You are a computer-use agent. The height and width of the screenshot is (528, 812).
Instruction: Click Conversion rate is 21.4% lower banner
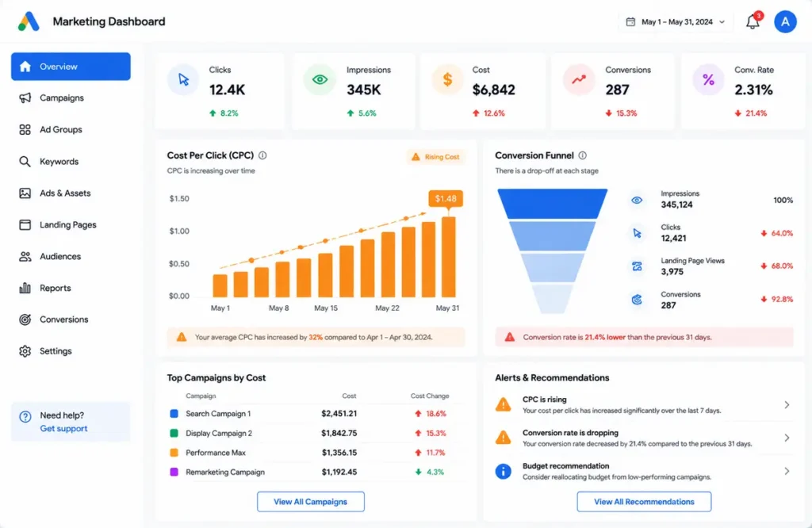point(644,338)
